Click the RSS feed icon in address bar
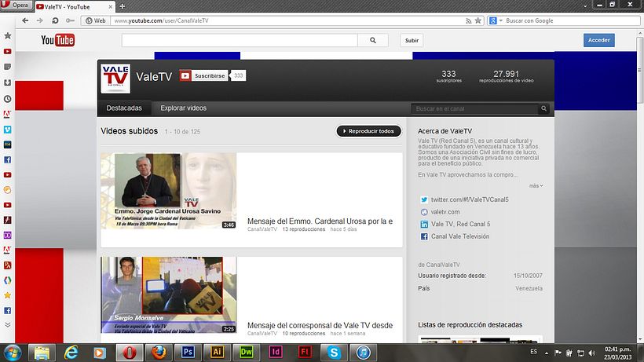644x362 pixels. [469, 20]
